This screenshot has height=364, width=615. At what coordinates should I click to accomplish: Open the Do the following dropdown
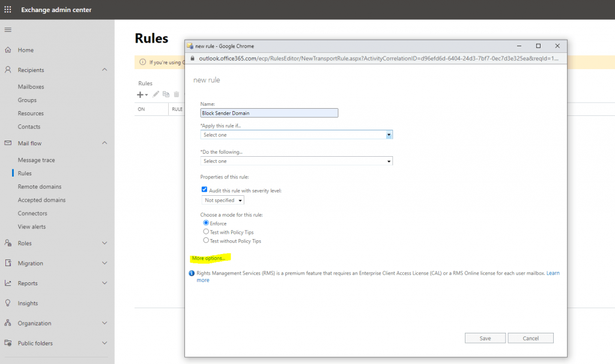[x=297, y=161]
